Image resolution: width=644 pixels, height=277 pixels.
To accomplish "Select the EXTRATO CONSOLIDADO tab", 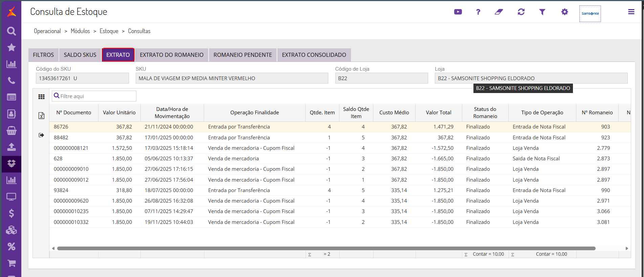I will coord(314,55).
